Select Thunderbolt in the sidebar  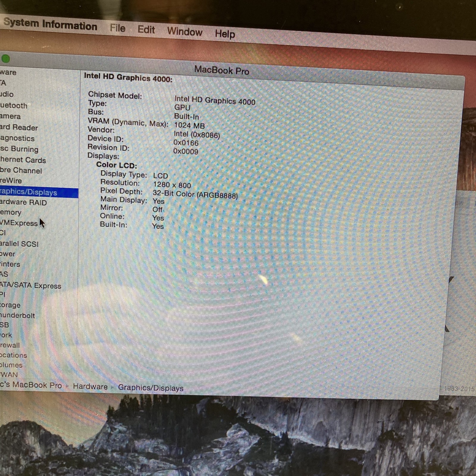(x=18, y=315)
